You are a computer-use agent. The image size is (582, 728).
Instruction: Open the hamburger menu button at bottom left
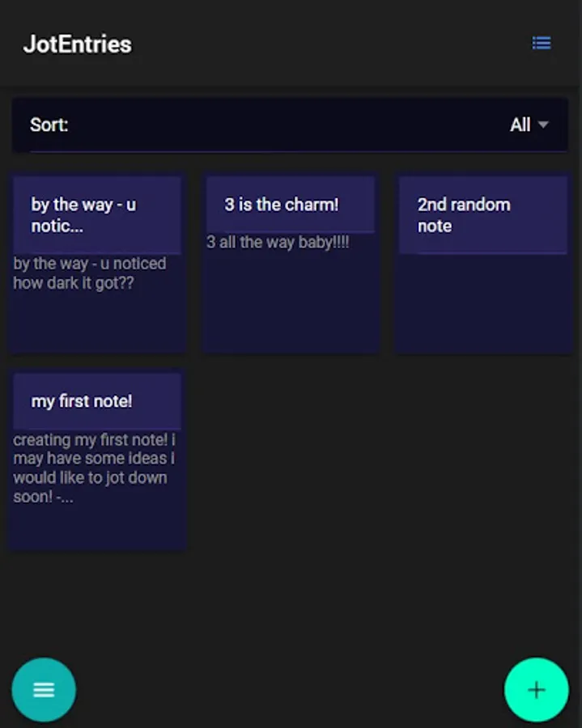[x=44, y=689]
